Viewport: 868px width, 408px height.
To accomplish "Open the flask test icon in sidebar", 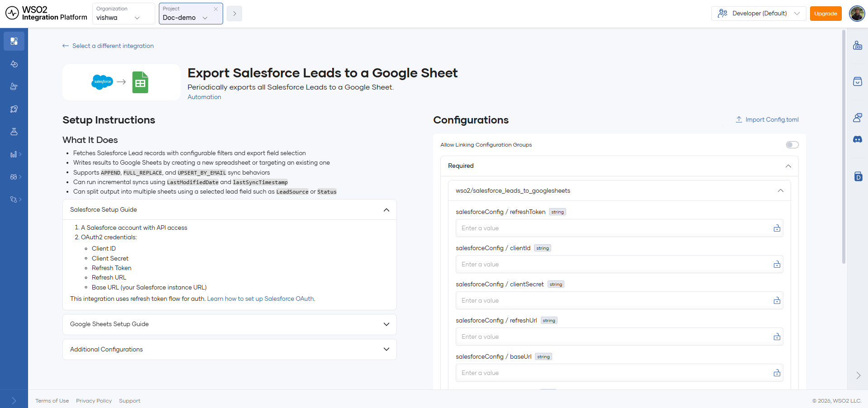I will pos(14,132).
